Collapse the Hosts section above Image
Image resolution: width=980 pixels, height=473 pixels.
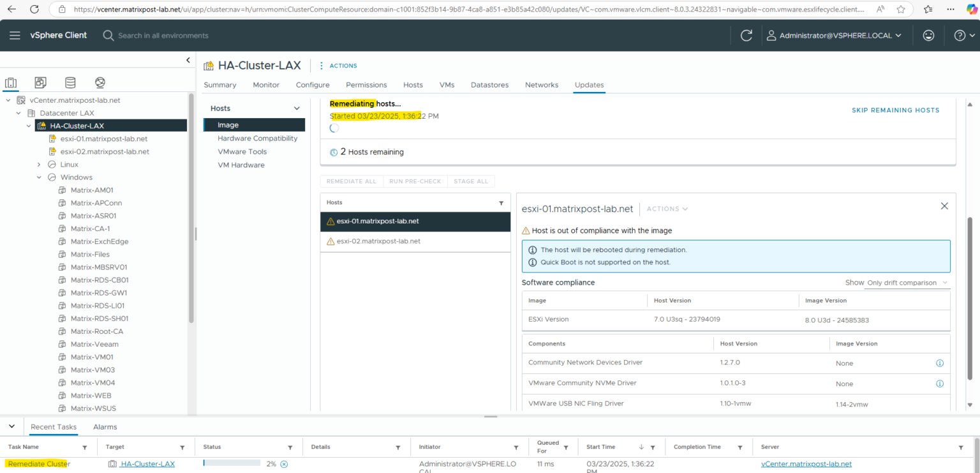[x=296, y=108]
